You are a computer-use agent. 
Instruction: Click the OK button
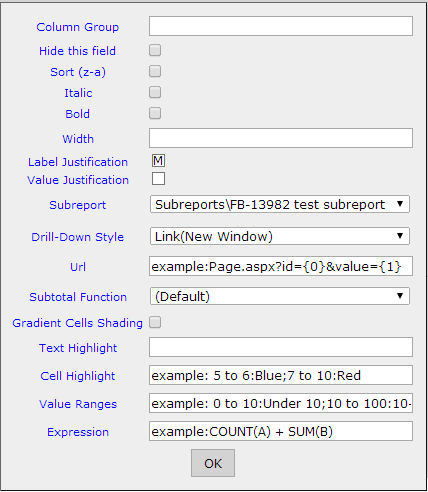point(213,463)
